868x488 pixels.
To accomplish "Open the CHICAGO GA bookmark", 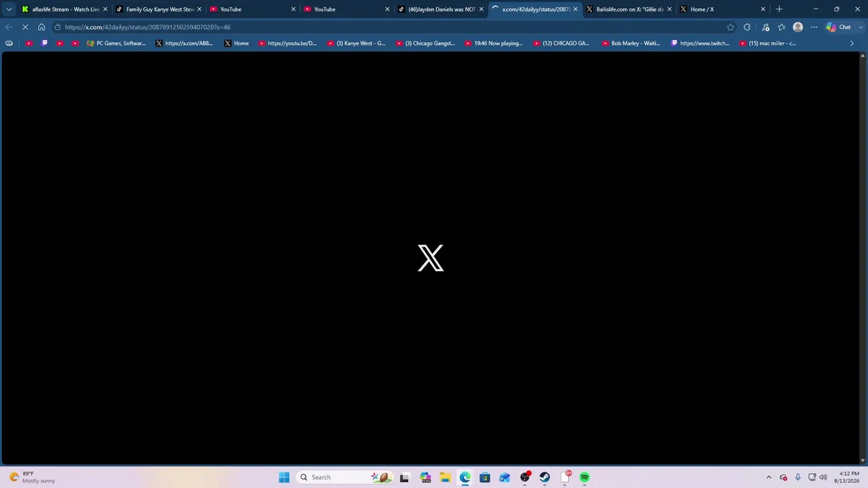I will 561,43.
